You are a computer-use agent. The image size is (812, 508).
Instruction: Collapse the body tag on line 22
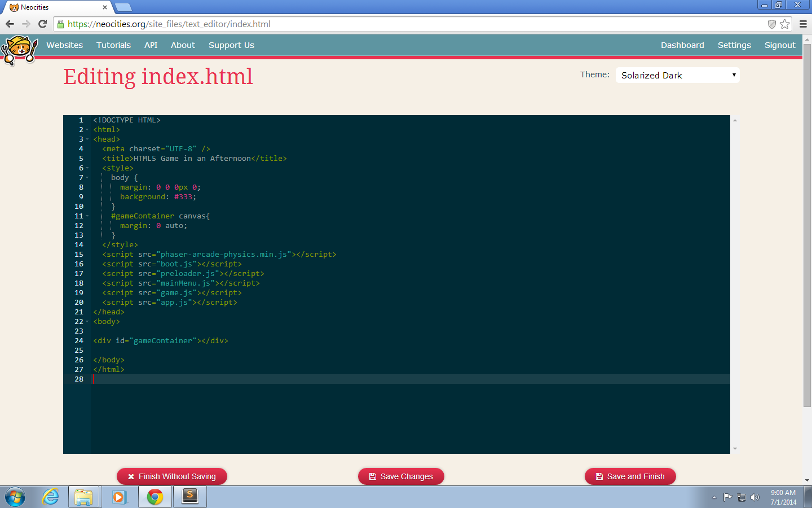[87, 322]
